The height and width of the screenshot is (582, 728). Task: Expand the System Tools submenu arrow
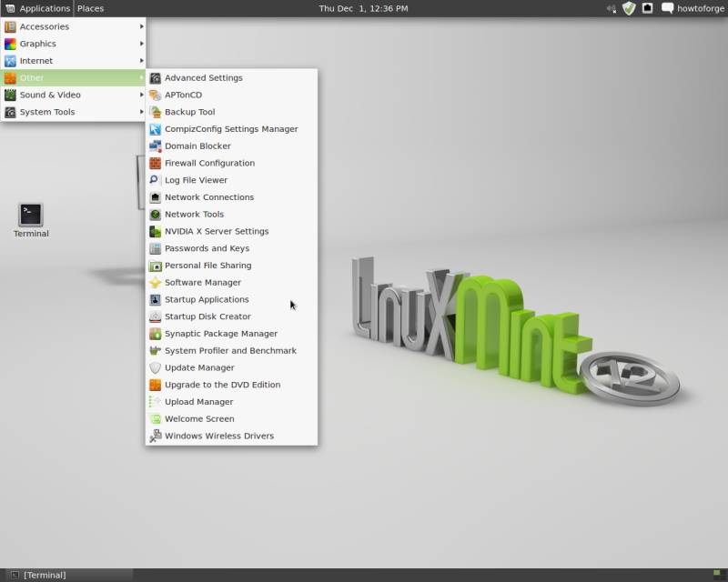click(141, 112)
